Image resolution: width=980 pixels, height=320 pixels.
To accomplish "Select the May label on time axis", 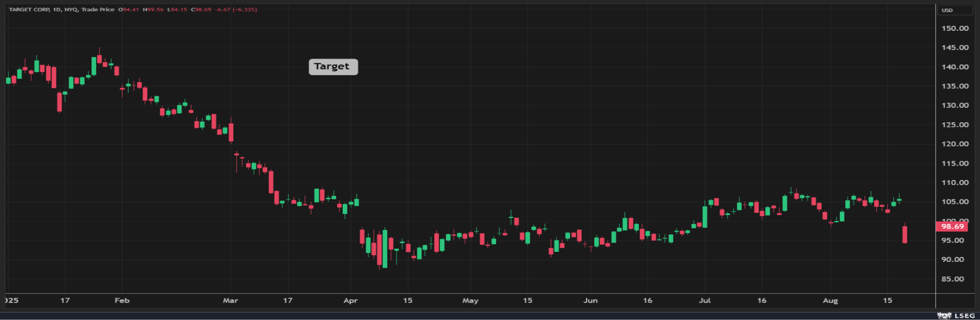I will (470, 300).
